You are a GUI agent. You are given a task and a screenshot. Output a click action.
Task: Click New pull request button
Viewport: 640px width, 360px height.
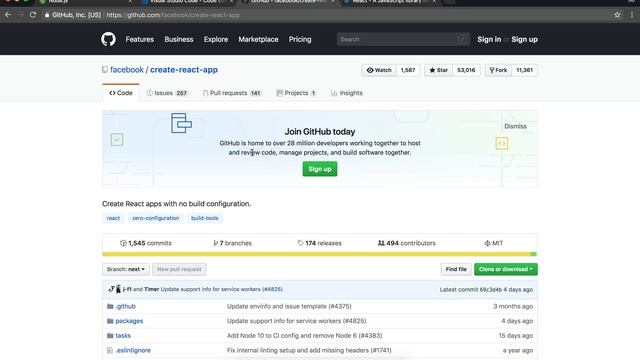179,269
